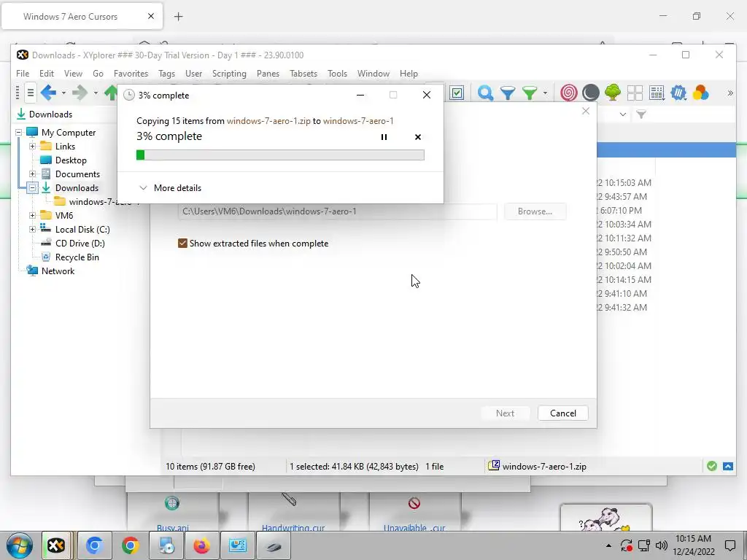
Task: Open the Tools menu
Action: coord(337,74)
